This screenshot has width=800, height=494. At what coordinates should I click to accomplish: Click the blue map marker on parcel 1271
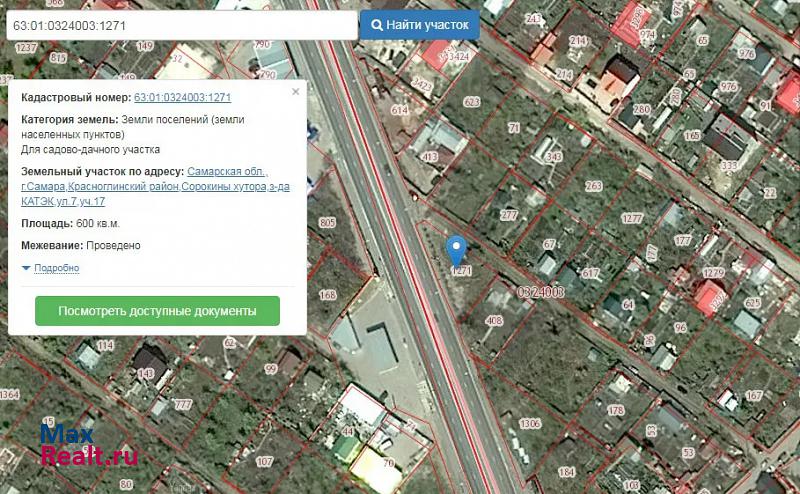point(457,248)
